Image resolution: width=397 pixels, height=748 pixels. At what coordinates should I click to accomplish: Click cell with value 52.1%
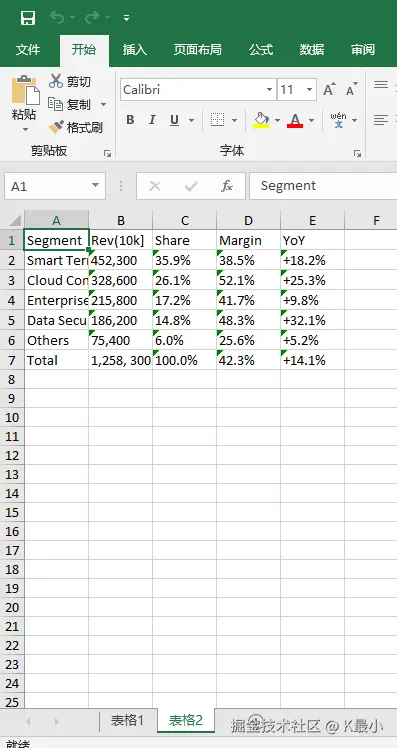(249, 280)
